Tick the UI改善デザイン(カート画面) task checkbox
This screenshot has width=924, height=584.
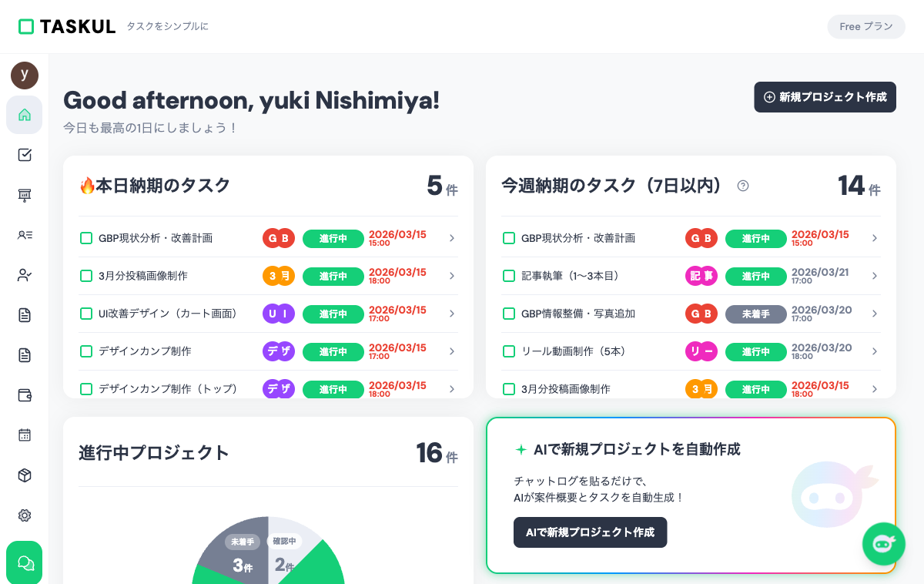click(86, 314)
